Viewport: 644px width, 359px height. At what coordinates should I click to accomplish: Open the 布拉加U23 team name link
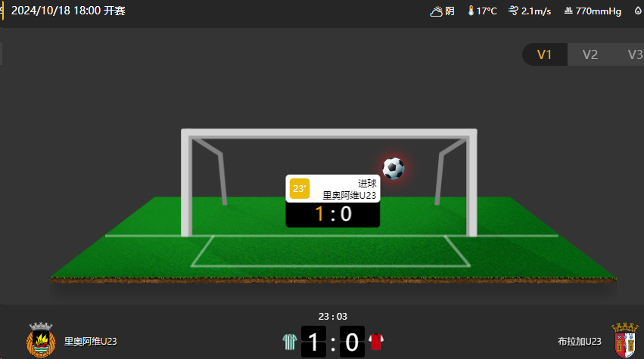(579, 342)
